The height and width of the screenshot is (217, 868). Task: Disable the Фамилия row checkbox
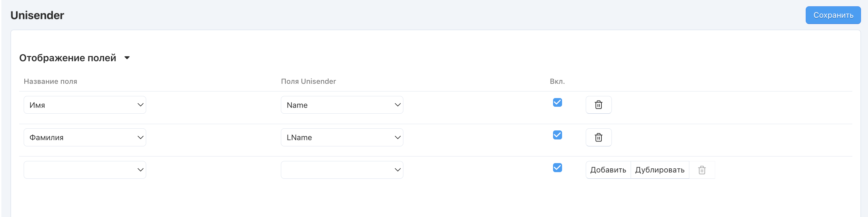[557, 135]
